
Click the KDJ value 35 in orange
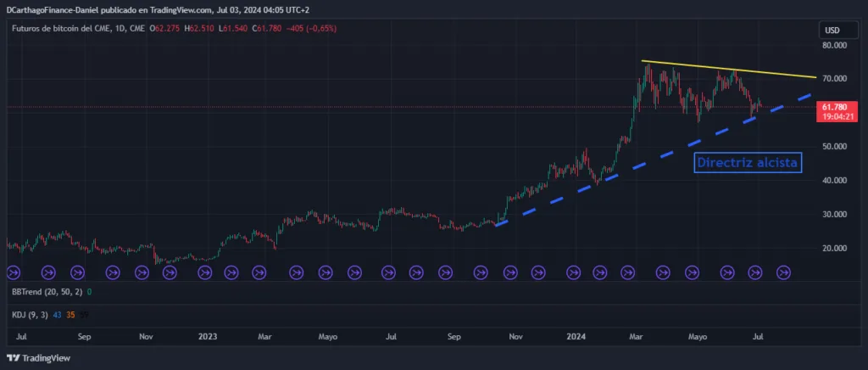pyautogui.click(x=70, y=315)
